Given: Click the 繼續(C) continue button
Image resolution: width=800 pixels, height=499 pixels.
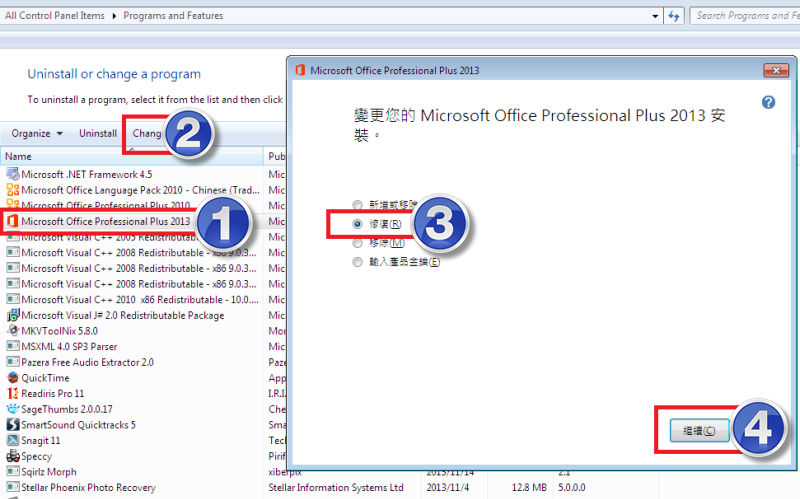Looking at the screenshot, I should point(699,431).
